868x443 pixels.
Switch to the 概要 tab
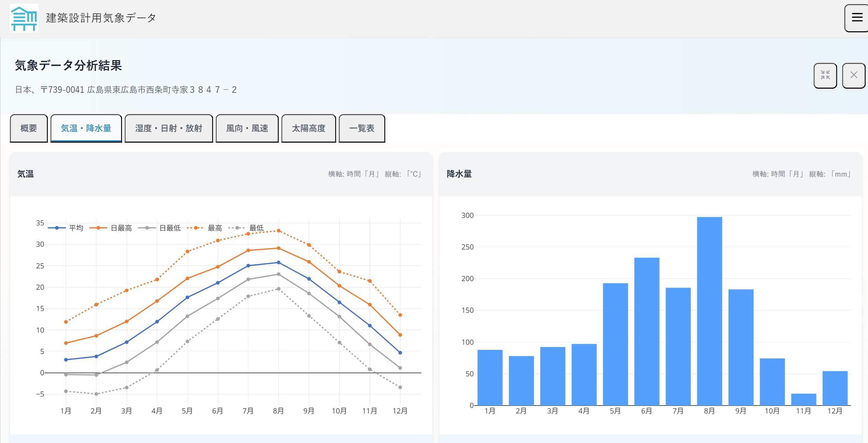point(29,128)
